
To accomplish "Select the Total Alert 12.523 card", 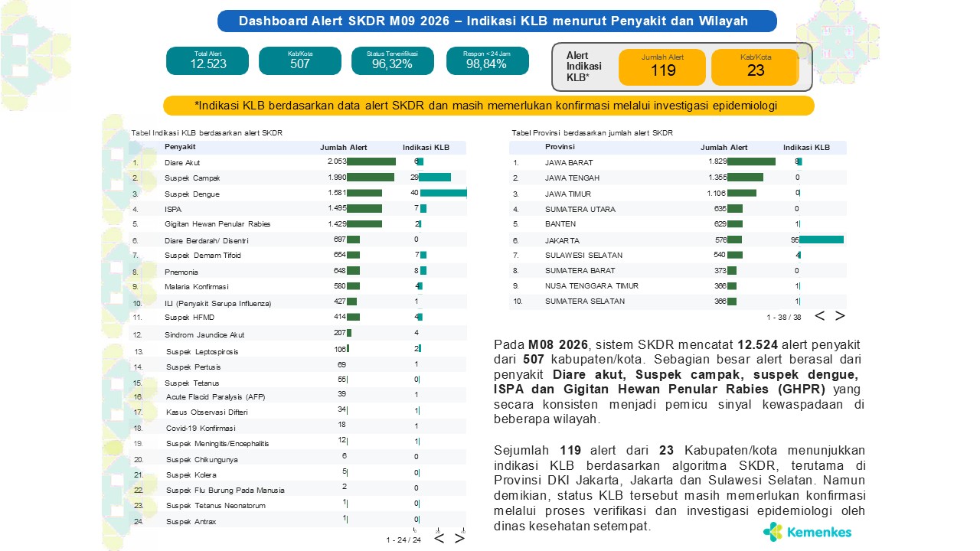I will (x=207, y=60).
